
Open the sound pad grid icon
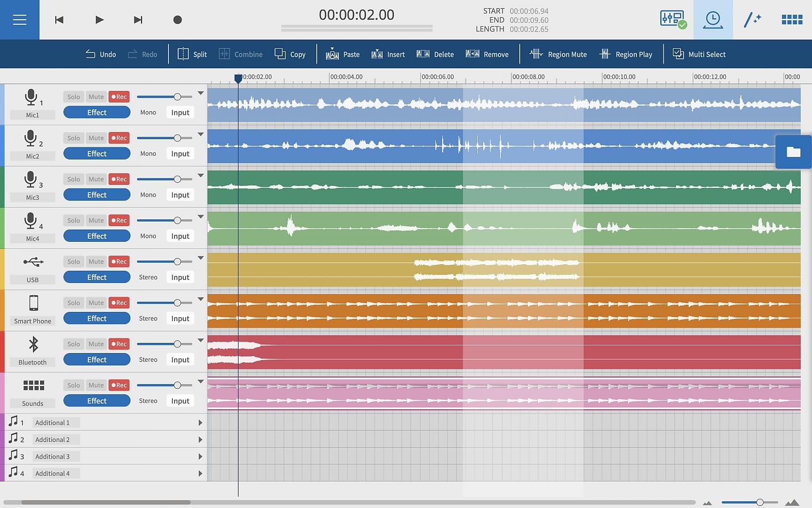point(792,20)
